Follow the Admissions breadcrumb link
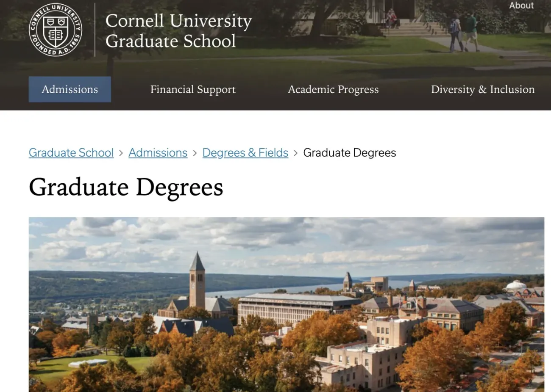 158,153
